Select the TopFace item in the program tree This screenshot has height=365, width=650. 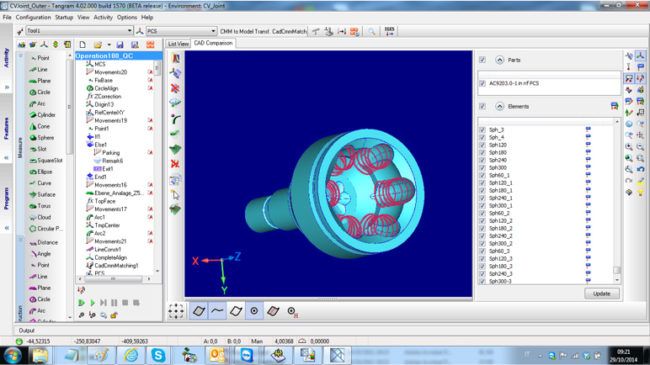pyautogui.click(x=105, y=201)
